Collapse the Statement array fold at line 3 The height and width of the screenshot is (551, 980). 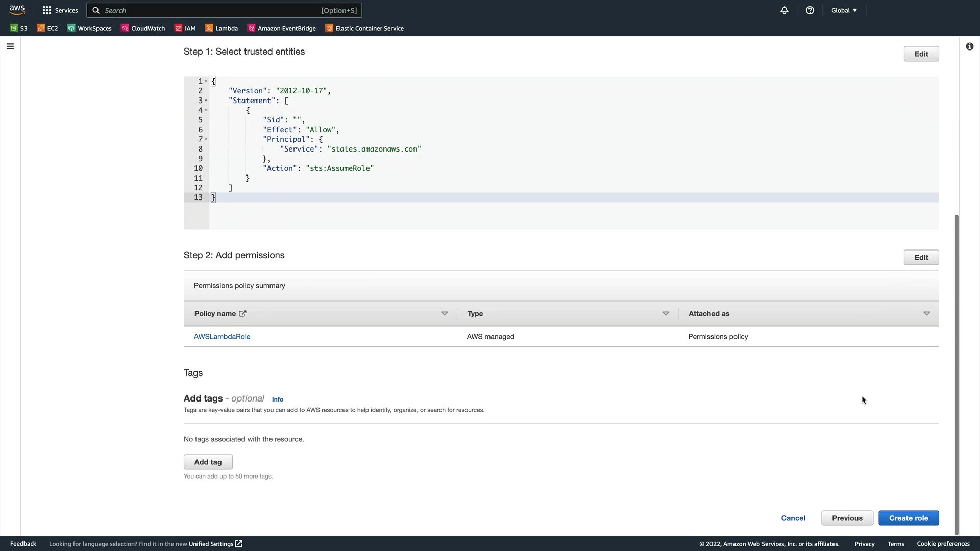[x=206, y=101]
